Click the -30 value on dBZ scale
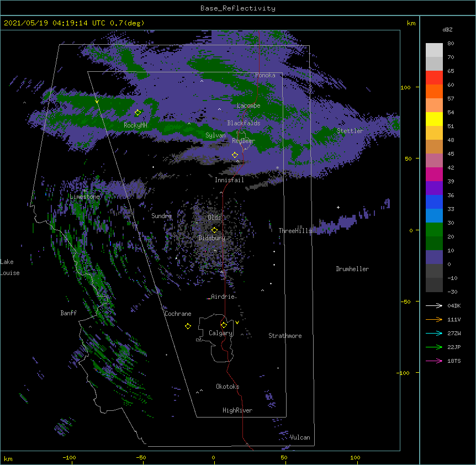This screenshot has height=465, width=476. 452,292
